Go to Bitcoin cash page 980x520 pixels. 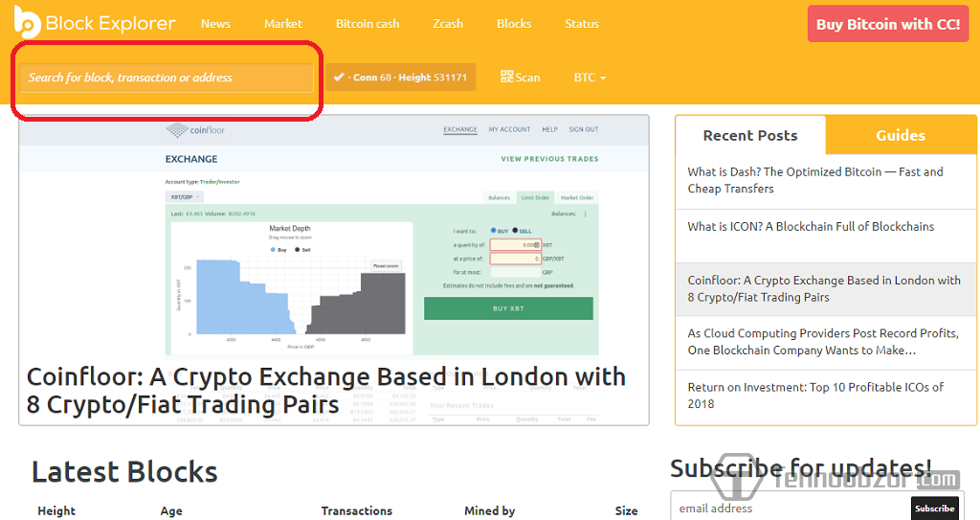click(x=367, y=24)
